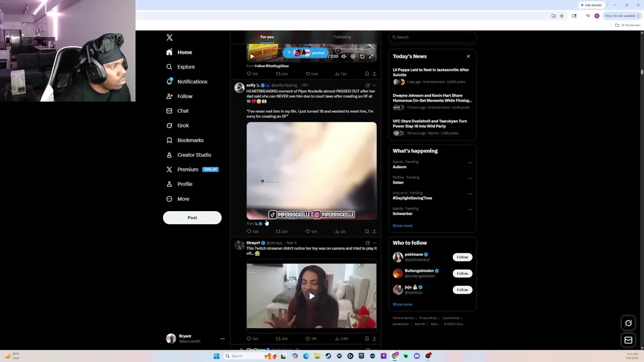
Task: Bookmark the Strayzt post
Action: click(367, 339)
